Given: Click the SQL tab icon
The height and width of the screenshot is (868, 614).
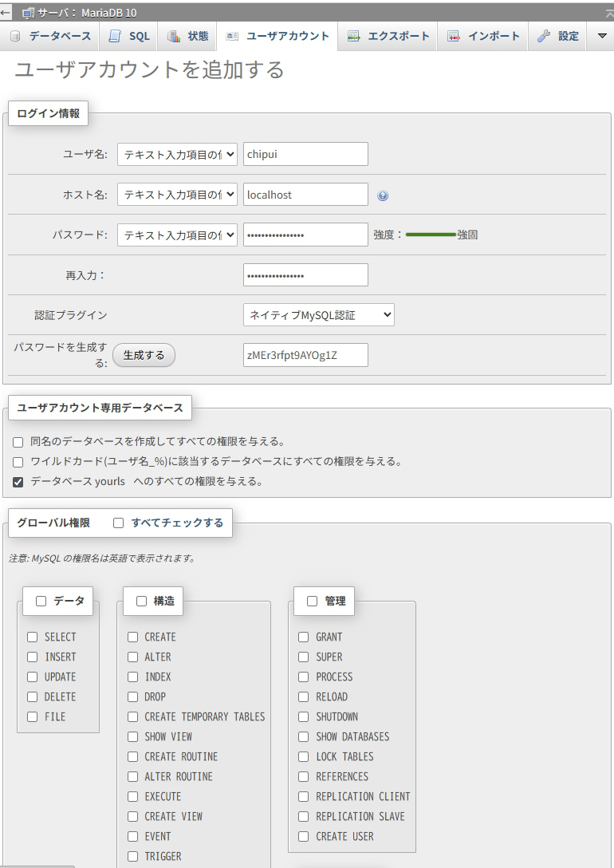Looking at the screenshot, I should [x=115, y=37].
